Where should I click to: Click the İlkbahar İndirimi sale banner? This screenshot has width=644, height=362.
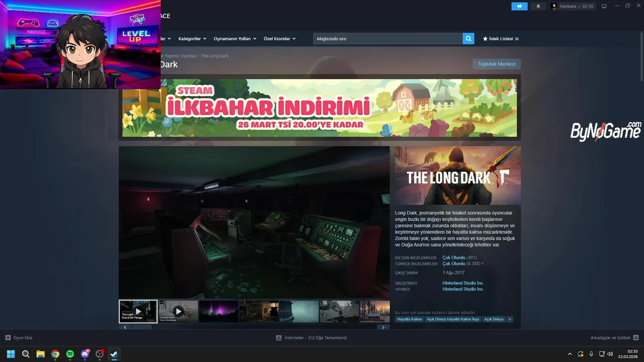(x=319, y=108)
